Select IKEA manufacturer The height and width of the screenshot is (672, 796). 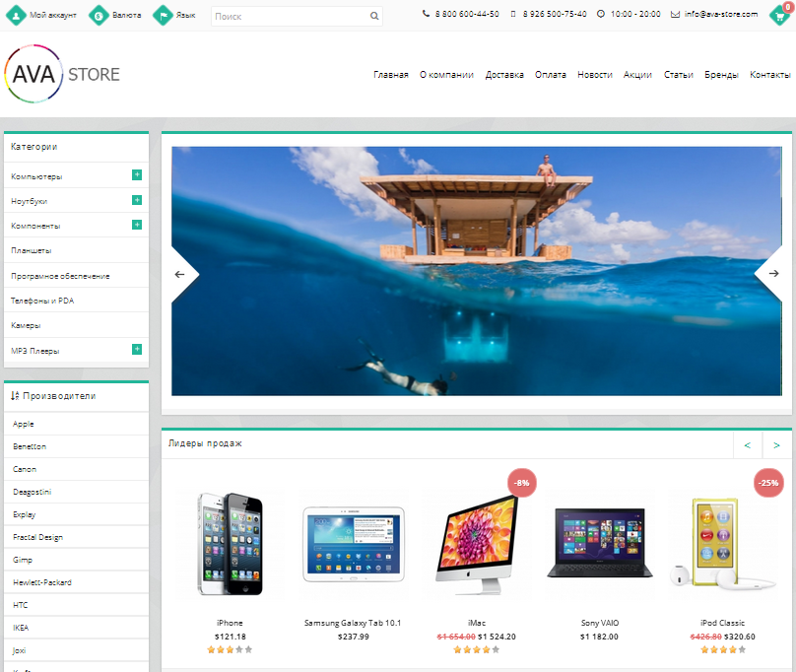(x=21, y=628)
